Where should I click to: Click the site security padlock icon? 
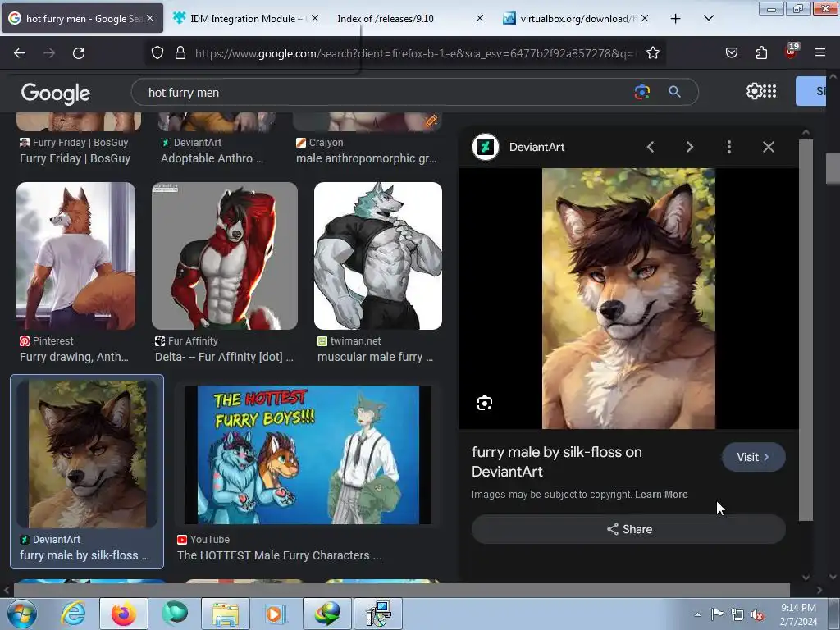click(x=180, y=52)
